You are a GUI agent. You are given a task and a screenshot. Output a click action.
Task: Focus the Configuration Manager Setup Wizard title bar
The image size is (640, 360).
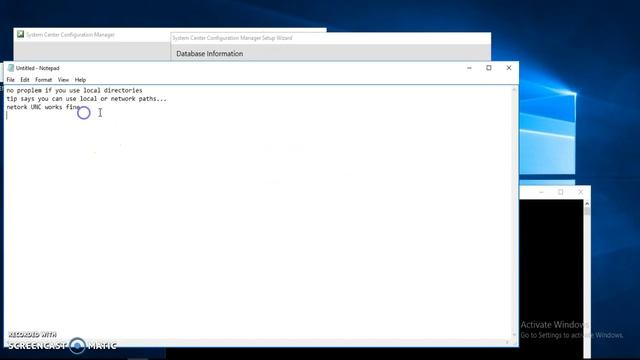[x=331, y=38]
